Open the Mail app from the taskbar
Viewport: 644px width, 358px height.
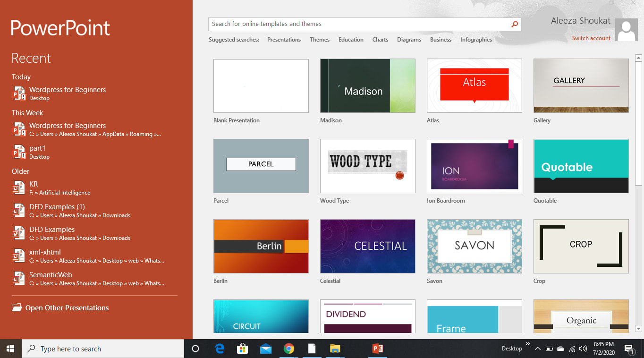click(x=266, y=349)
